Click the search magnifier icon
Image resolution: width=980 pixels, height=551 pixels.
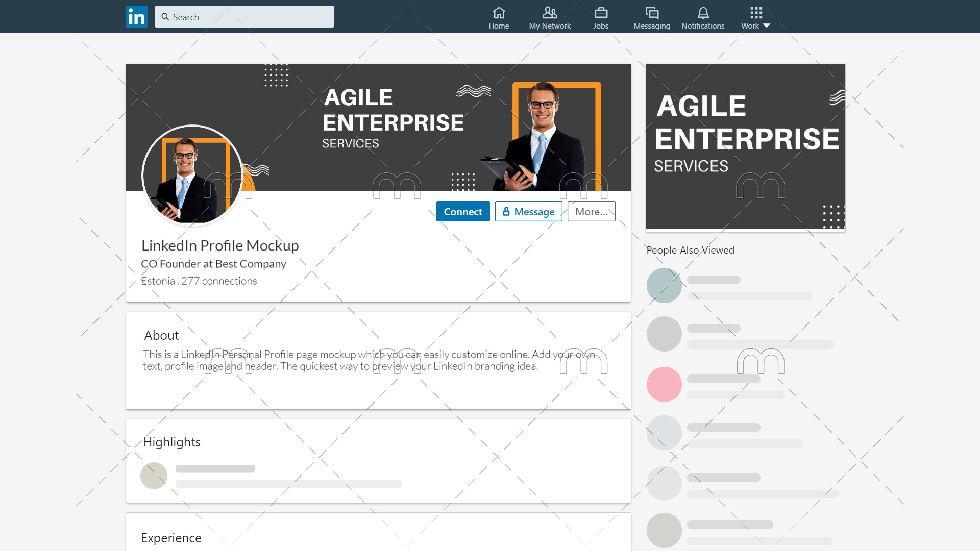(x=165, y=17)
